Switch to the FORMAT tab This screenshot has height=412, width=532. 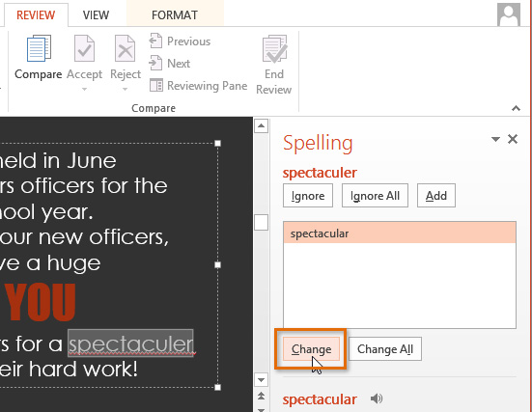click(x=175, y=14)
